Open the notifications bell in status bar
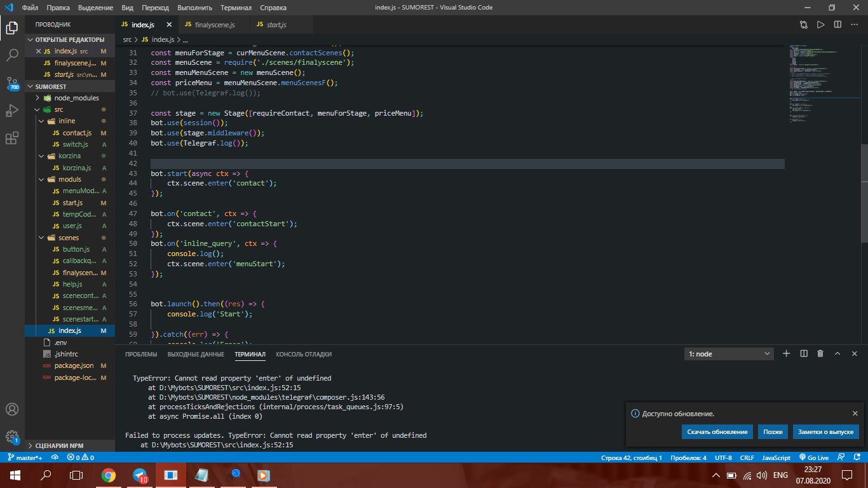Viewport: 868px width, 488px height. tap(856, 457)
